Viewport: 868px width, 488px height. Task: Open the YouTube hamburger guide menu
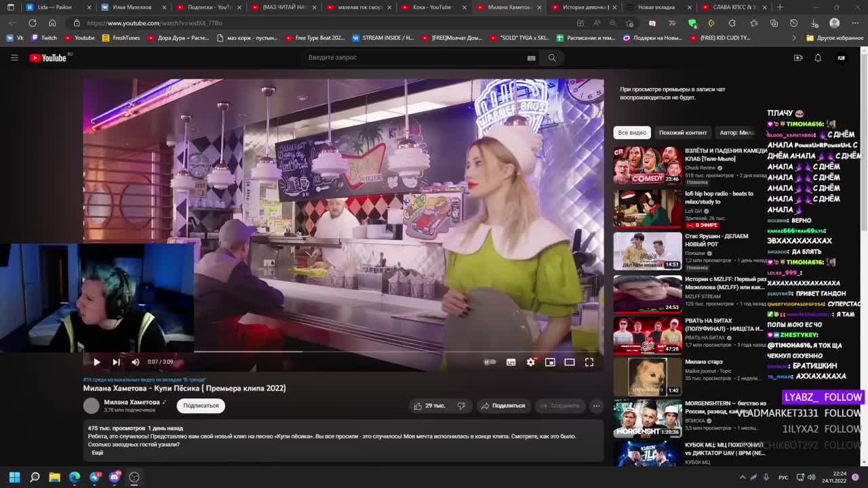pyautogui.click(x=14, y=58)
